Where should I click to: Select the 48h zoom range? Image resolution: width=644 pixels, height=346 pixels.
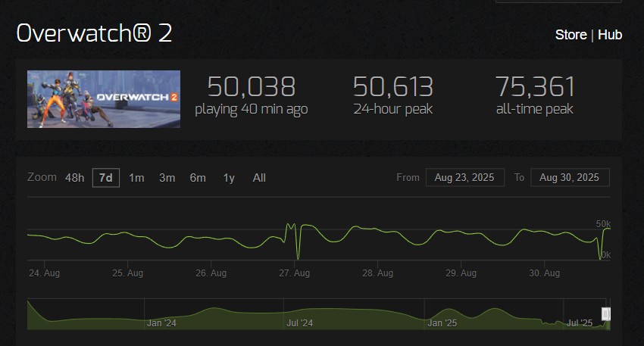(74, 178)
